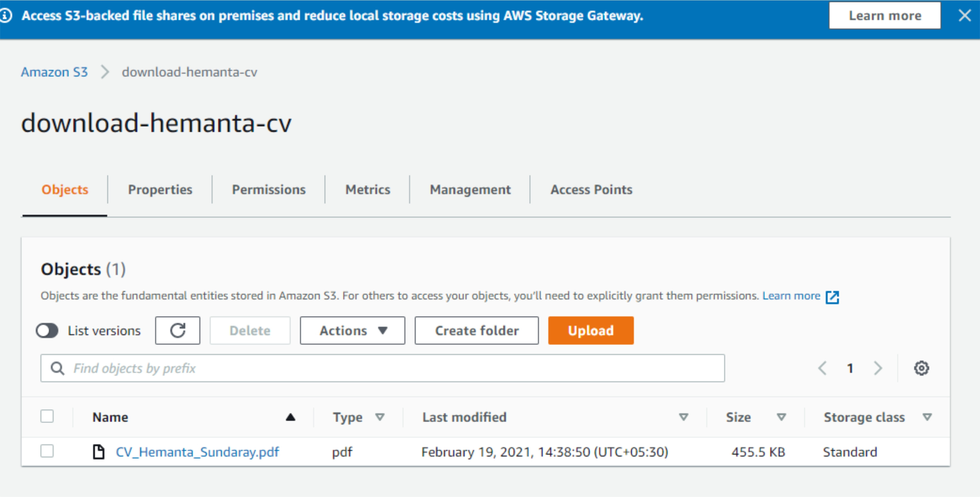Click the next page arrow
The image size is (980, 497).
tap(878, 368)
